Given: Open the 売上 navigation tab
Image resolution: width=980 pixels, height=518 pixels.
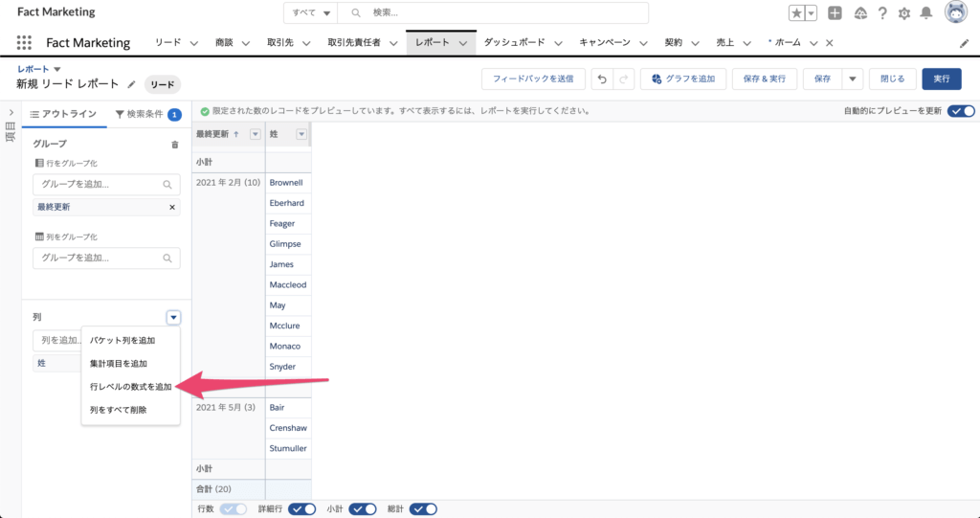Looking at the screenshot, I should pyautogui.click(x=725, y=42).
